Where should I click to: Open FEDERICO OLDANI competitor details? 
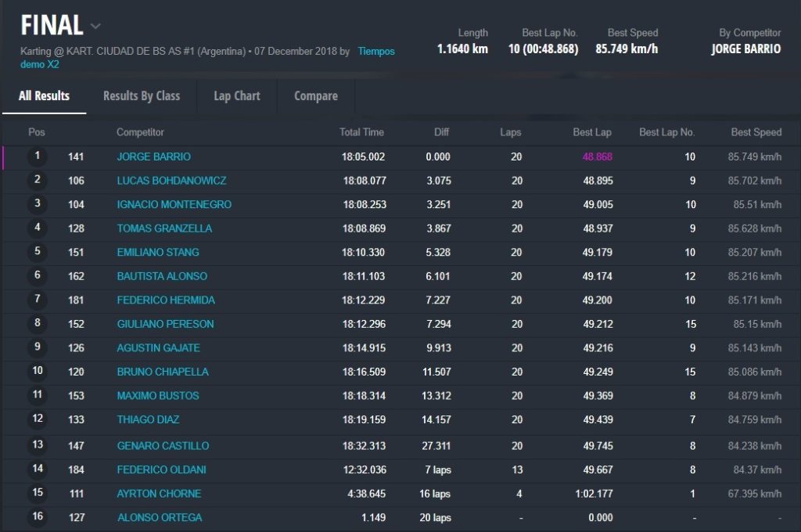click(x=161, y=470)
